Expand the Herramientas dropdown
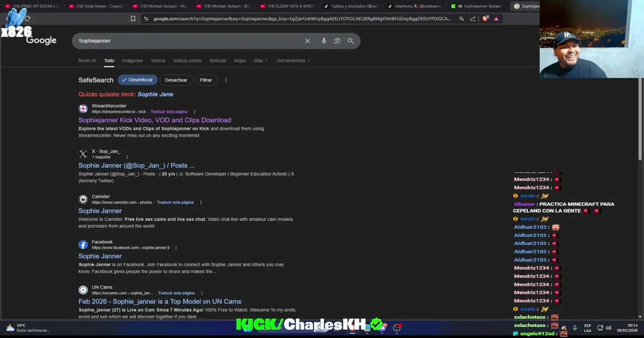 pyautogui.click(x=293, y=61)
